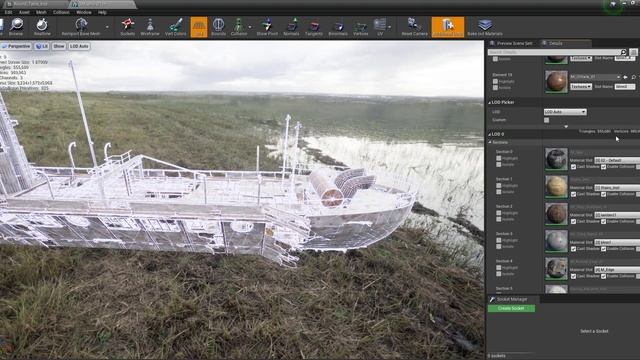This screenshot has height=360, width=640.
Task: Click Slot Name field for Element 19
Action: tap(624, 87)
